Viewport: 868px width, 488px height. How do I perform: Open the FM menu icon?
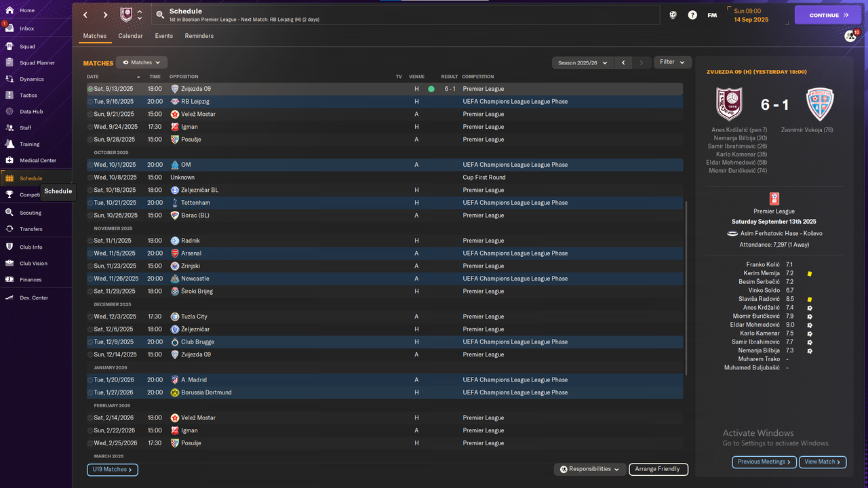[712, 15]
